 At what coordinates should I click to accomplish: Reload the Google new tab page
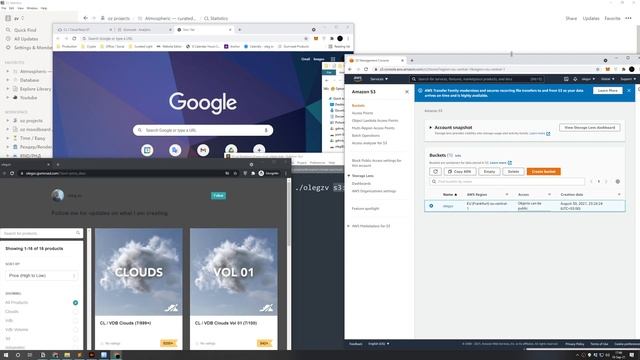click(74, 38)
